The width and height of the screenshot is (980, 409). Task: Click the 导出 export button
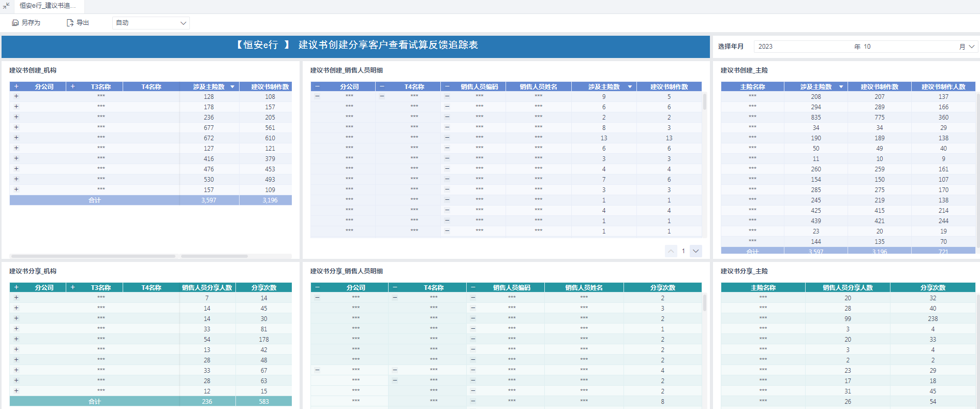click(x=78, y=23)
